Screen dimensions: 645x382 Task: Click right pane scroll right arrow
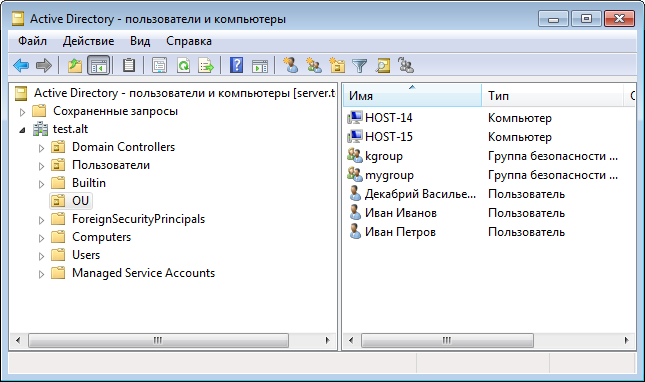pos(626,340)
